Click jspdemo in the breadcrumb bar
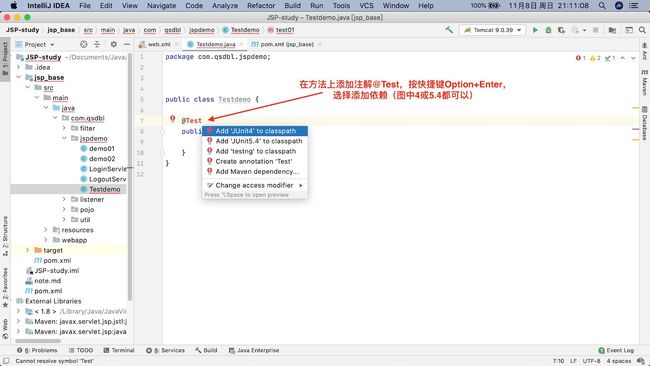Image resolution: width=650 pixels, height=366 pixels. coord(202,30)
